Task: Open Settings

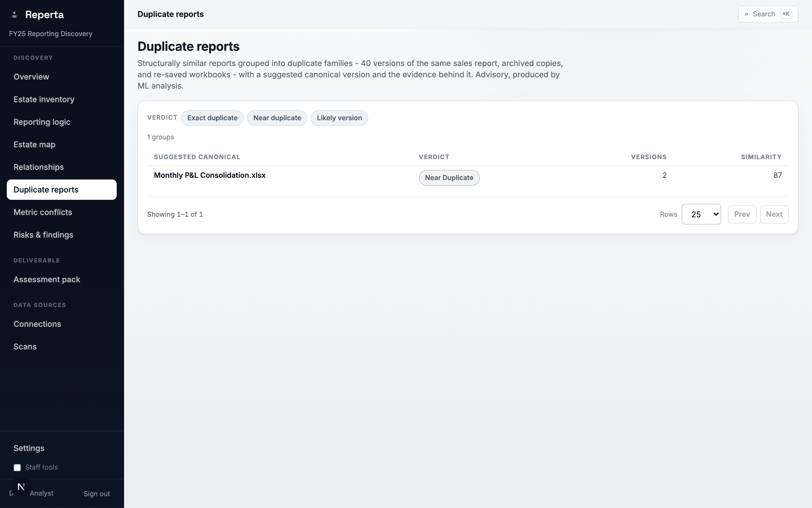Action: pos(62,448)
